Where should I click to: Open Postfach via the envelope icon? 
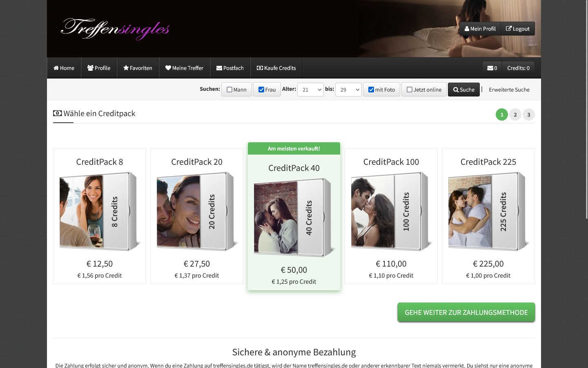point(219,68)
